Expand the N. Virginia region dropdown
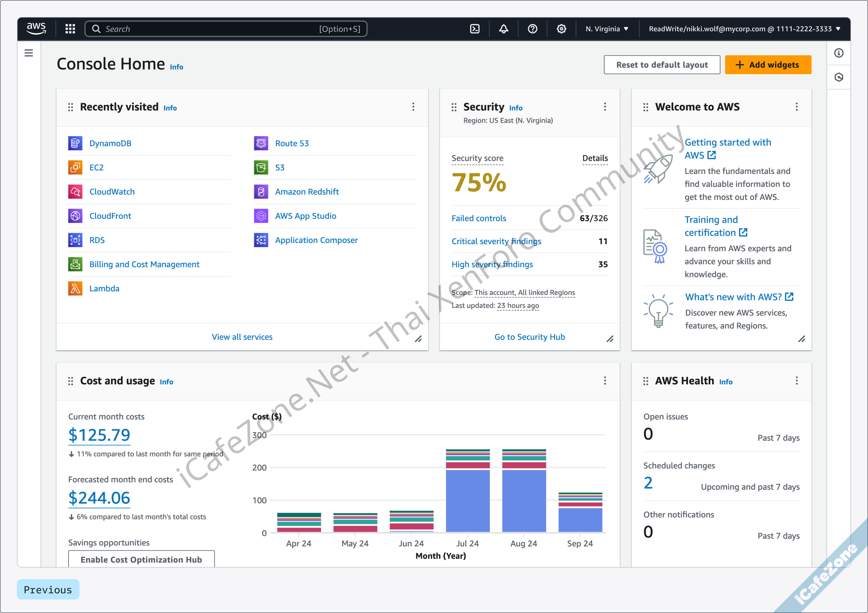868x613 pixels. pyautogui.click(x=607, y=29)
